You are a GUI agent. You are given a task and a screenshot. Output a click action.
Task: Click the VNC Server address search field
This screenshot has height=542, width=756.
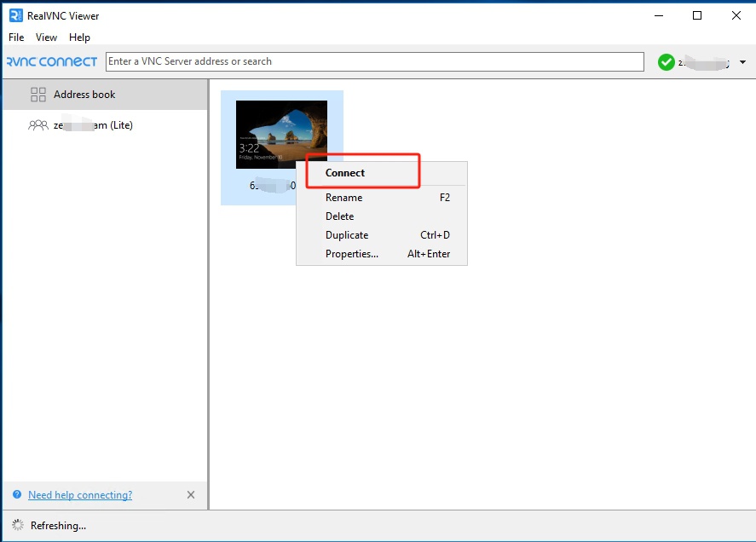pyautogui.click(x=375, y=61)
